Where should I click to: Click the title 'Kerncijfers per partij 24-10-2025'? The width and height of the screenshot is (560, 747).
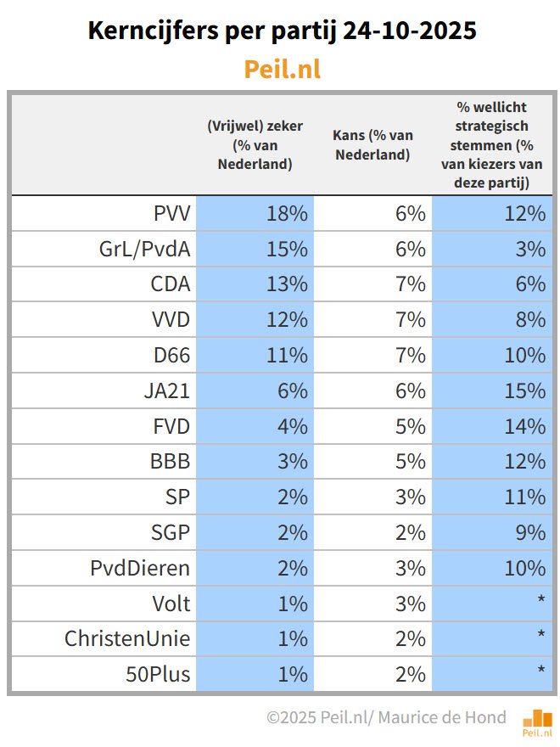pyautogui.click(x=282, y=32)
